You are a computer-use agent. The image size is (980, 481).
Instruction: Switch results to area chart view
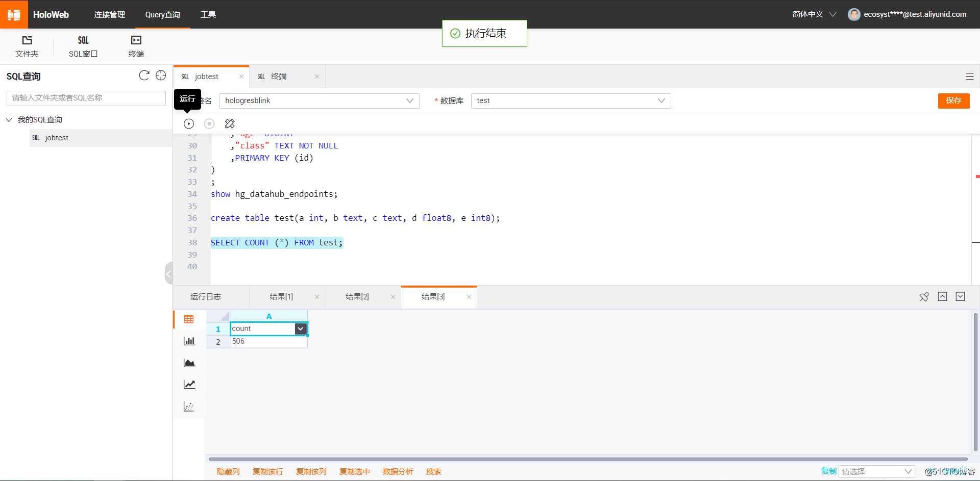pyautogui.click(x=189, y=363)
